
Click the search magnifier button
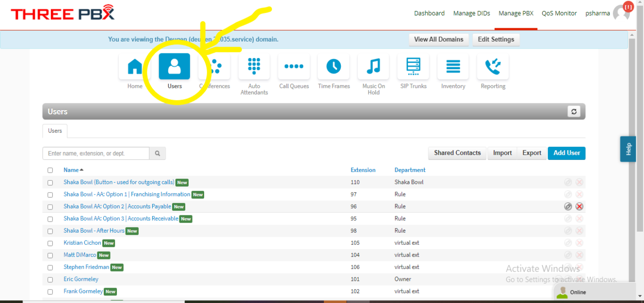pyautogui.click(x=158, y=153)
